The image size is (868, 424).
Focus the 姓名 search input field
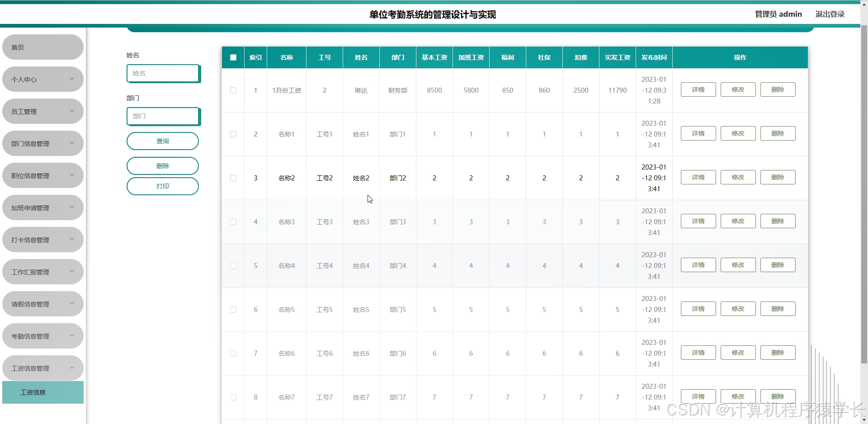point(163,73)
